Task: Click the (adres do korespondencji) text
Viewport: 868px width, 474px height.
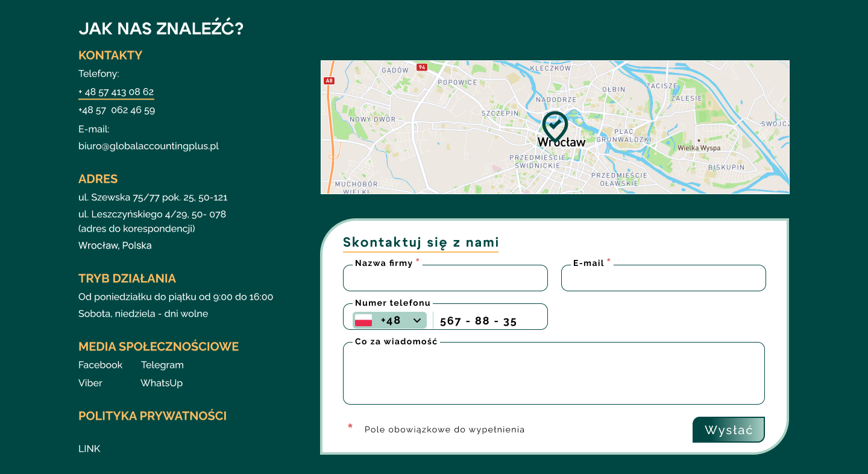Action: 137,229
